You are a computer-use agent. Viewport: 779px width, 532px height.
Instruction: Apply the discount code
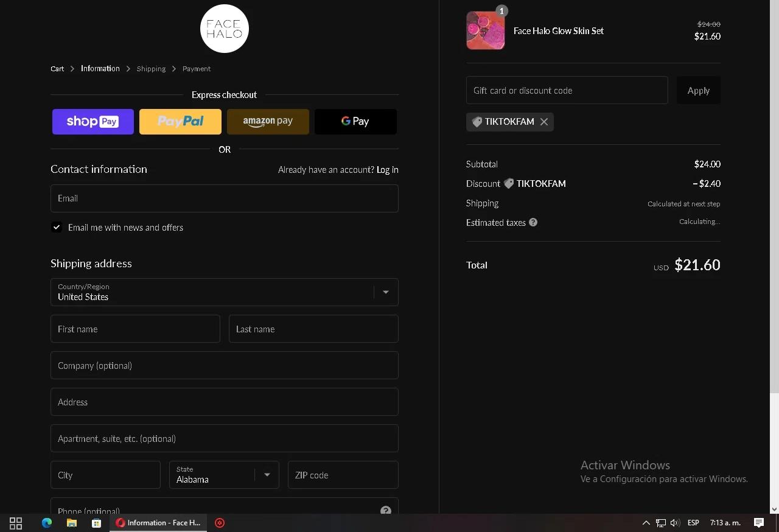pyautogui.click(x=699, y=90)
